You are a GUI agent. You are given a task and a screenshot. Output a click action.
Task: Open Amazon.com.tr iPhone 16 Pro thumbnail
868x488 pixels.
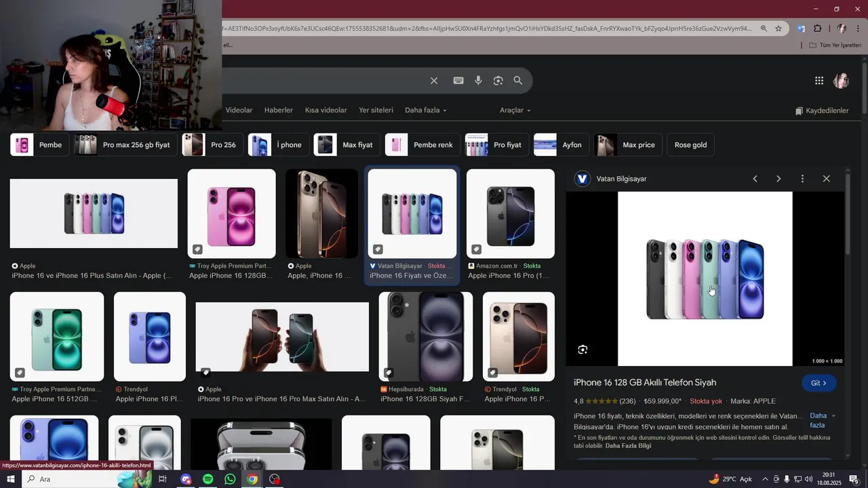(511, 213)
